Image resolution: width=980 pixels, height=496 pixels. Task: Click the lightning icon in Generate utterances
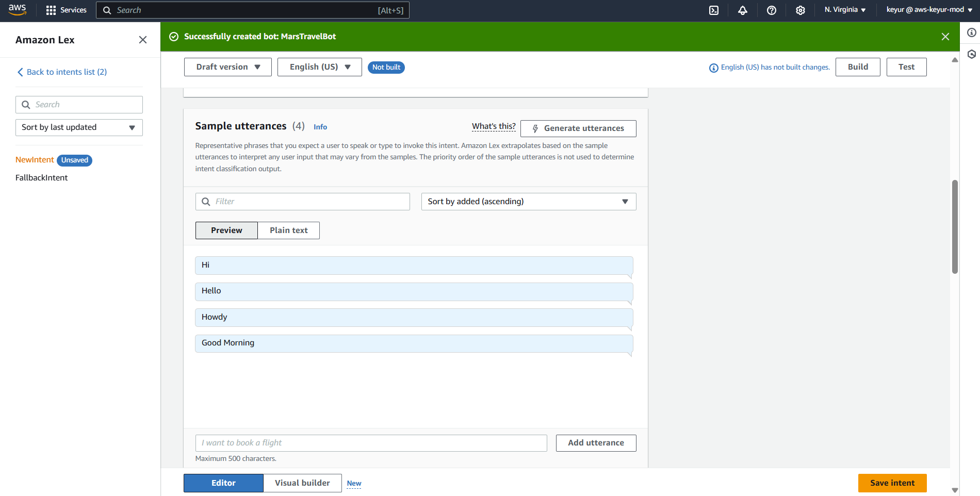[535, 128]
